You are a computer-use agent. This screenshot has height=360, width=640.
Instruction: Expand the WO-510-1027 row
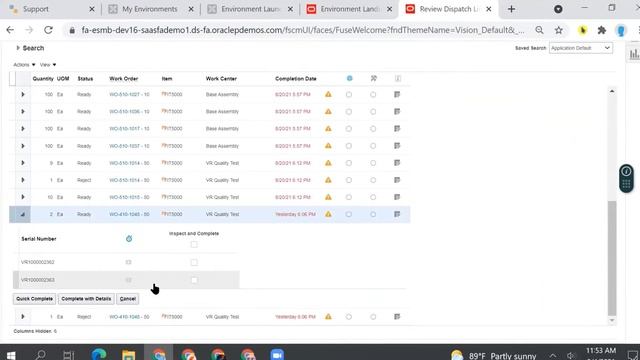23,94
